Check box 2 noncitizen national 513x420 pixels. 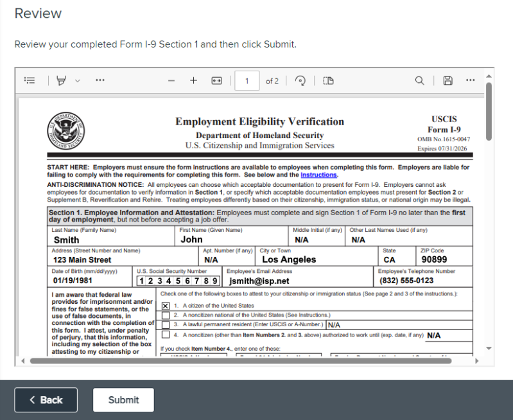166,315
